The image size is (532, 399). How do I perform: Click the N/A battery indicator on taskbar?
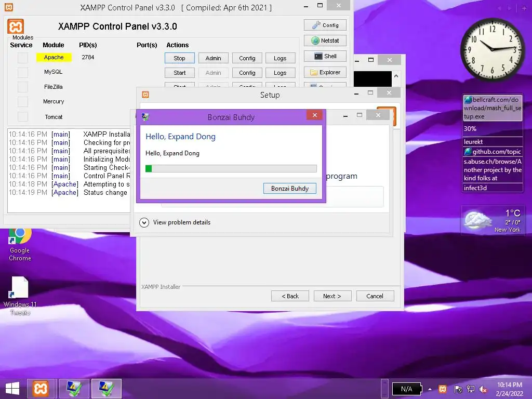tap(407, 389)
